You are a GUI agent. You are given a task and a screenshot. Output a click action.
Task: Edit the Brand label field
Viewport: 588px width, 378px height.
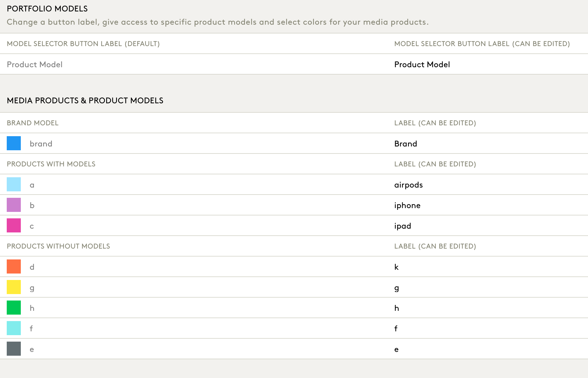point(406,144)
